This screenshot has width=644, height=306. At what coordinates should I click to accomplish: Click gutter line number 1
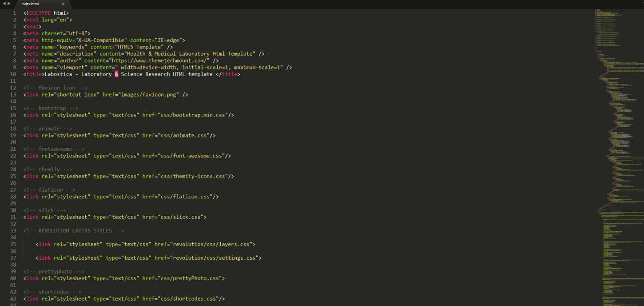point(14,13)
